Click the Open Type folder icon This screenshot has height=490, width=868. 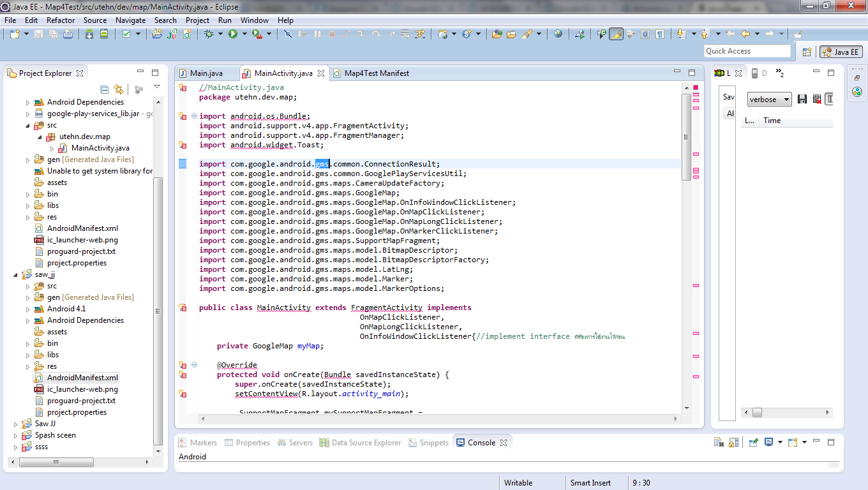pyautogui.click(x=497, y=34)
